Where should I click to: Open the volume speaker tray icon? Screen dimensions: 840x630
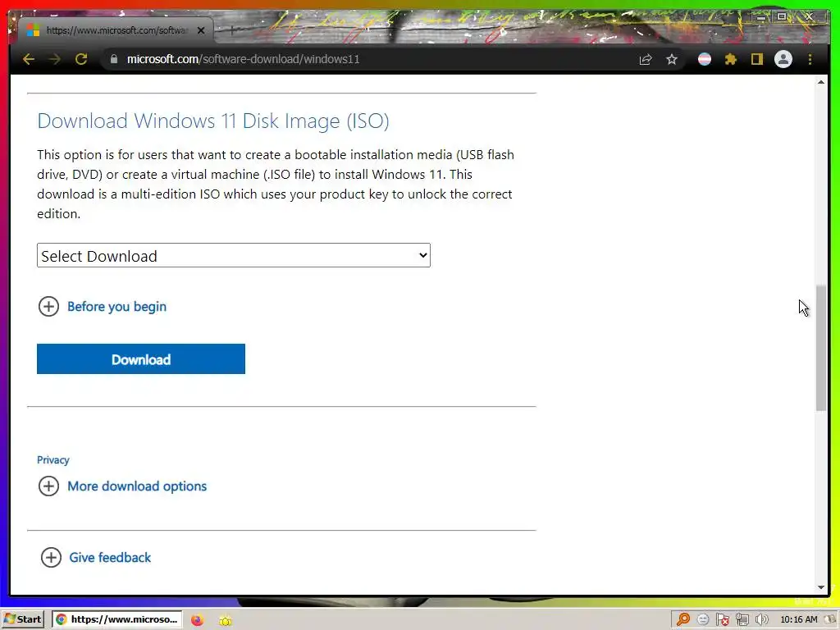pyautogui.click(x=761, y=620)
